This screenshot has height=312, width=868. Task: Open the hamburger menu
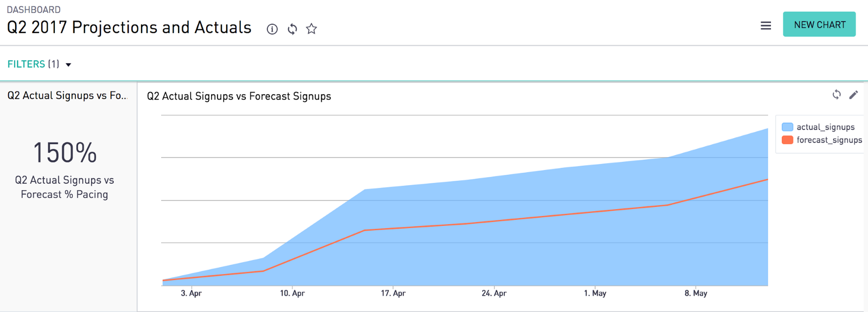click(x=765, y=25)
